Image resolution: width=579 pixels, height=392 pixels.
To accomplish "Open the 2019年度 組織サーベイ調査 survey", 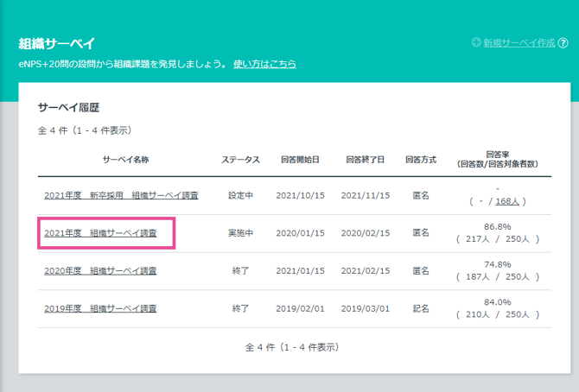I will (x=100, y=308).
